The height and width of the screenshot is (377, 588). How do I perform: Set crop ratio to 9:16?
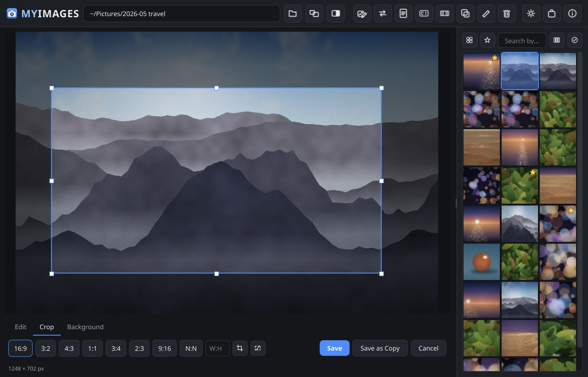tap(165, 348)
